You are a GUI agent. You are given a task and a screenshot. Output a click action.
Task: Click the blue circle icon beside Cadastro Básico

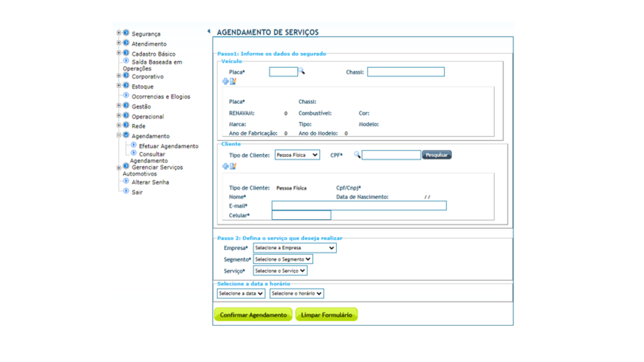click(126, 53)
